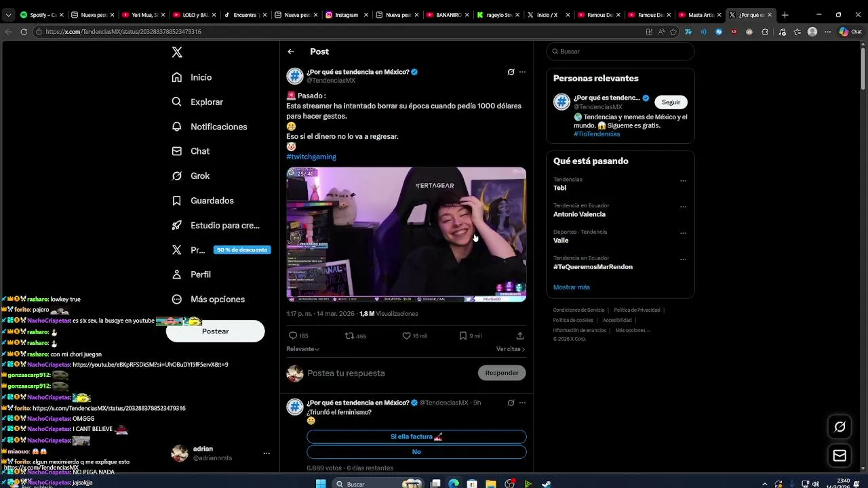Open Estudio para creadores
This screenshot has width=868, height=488.
click(x=216, y=225)
